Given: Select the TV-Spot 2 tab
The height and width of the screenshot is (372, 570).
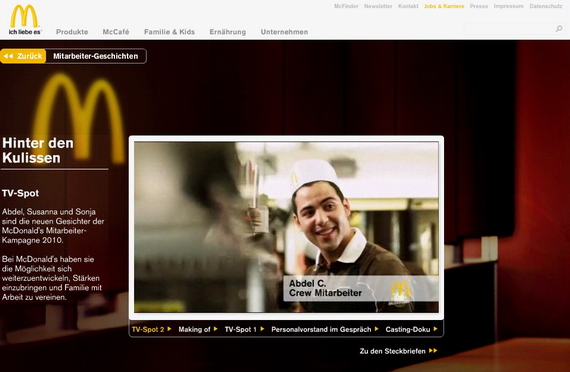Looking at the screenshot, I should (148, 329).
